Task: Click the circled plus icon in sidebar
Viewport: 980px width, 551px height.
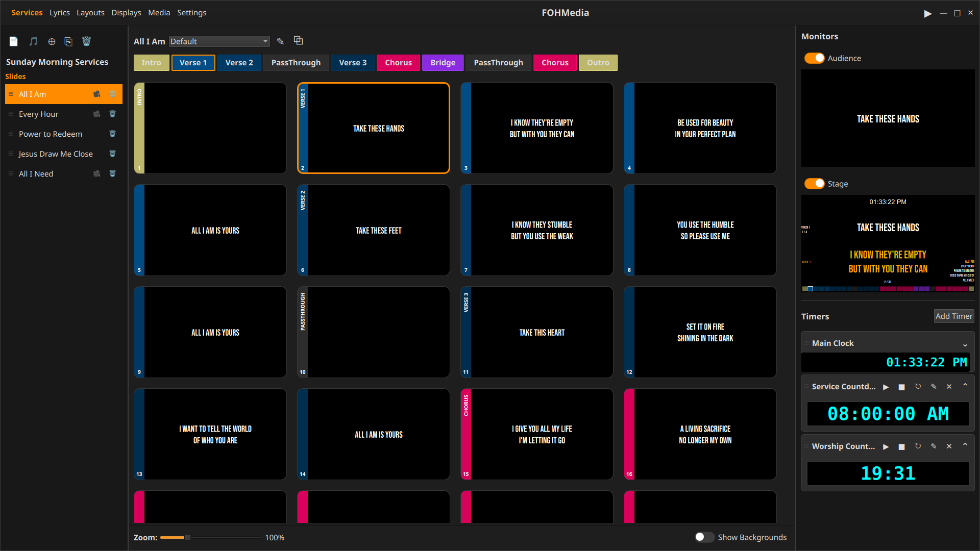Action: tap(52, 41)
